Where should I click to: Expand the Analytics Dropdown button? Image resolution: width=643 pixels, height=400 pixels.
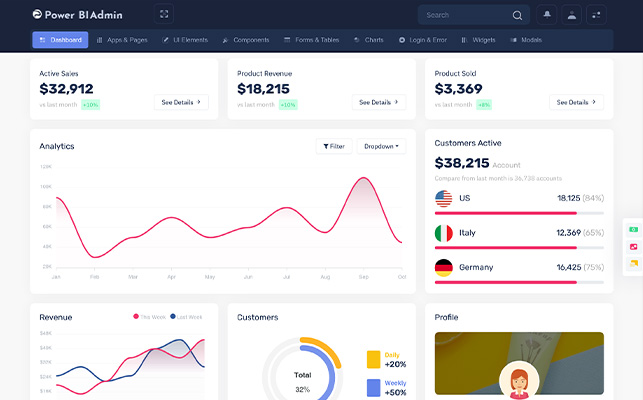pyautogui.click(x=381, y=146)
